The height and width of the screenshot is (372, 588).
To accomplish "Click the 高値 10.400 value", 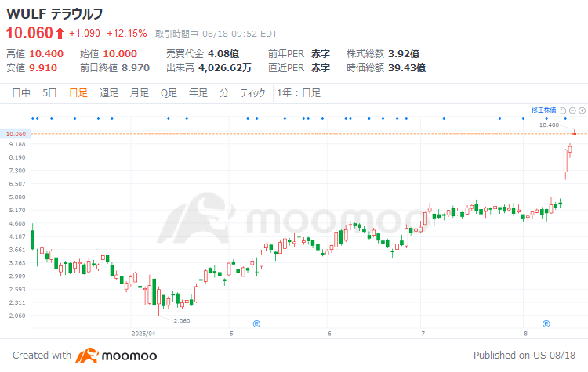I will [46, 53].
